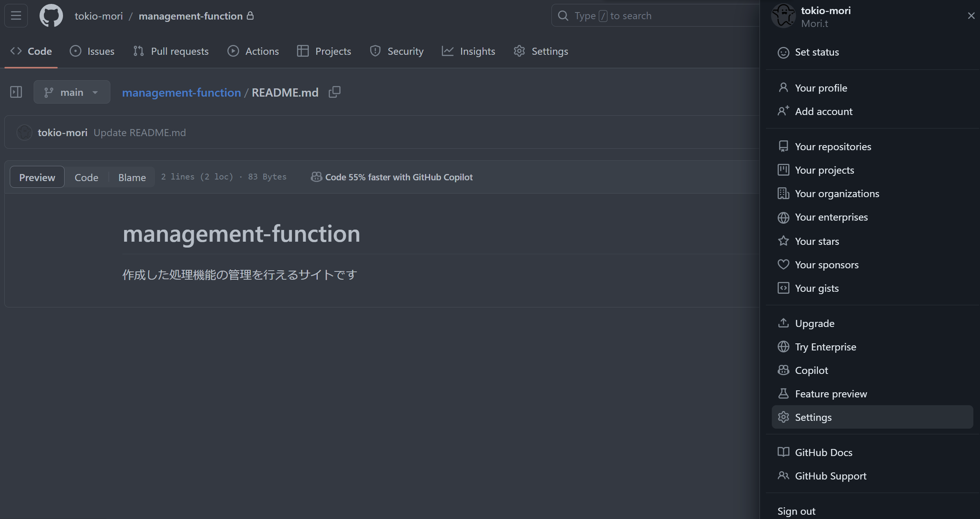The width and height of the screenshot is (980, 519).
Task: Open the global navigation hamburger menu
Action: [16, 15]
